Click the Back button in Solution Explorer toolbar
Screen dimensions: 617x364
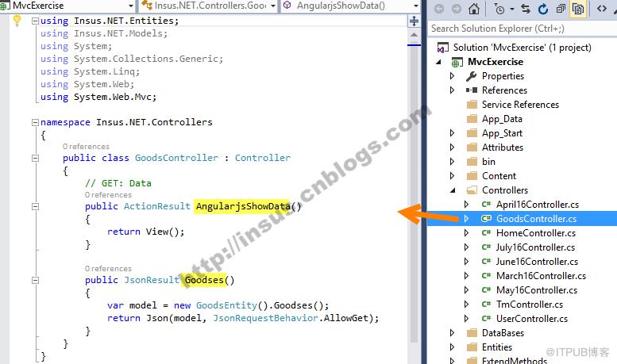click(439, 9)
